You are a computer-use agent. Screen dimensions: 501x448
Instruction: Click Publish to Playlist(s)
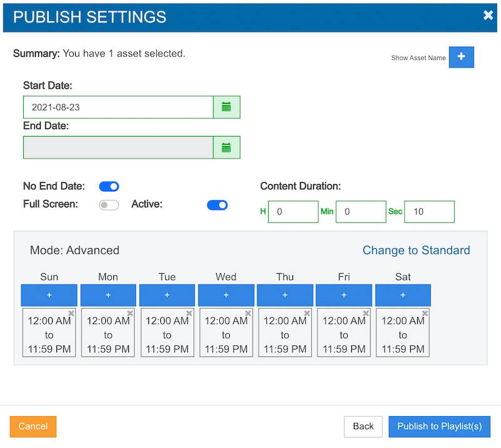pyautogui.click(x=440, y=427)
